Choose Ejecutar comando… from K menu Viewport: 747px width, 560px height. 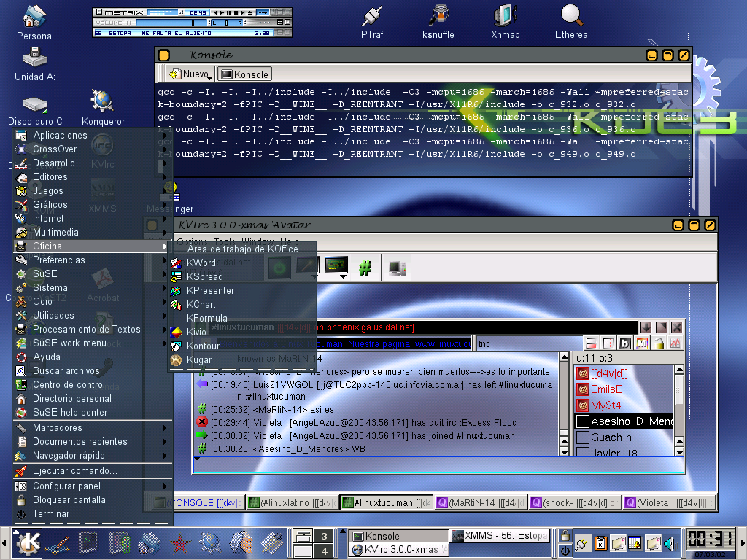click(x=90, y=470)
